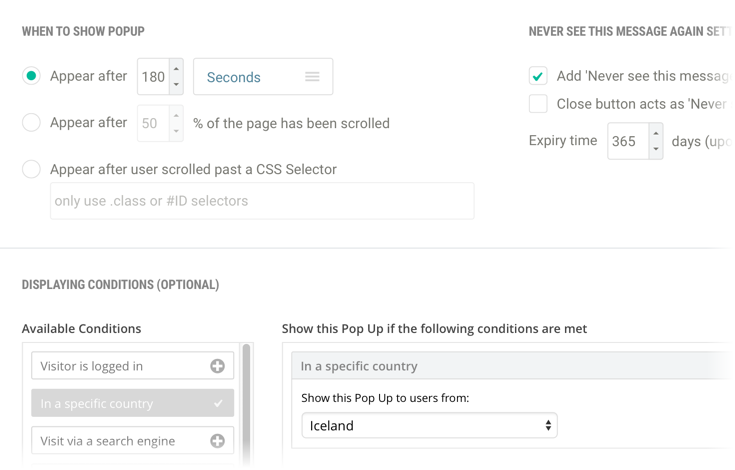Click the 'Expiry time' label
The width and height of the screenshot is (735, 470).
[x=563, y=141]
